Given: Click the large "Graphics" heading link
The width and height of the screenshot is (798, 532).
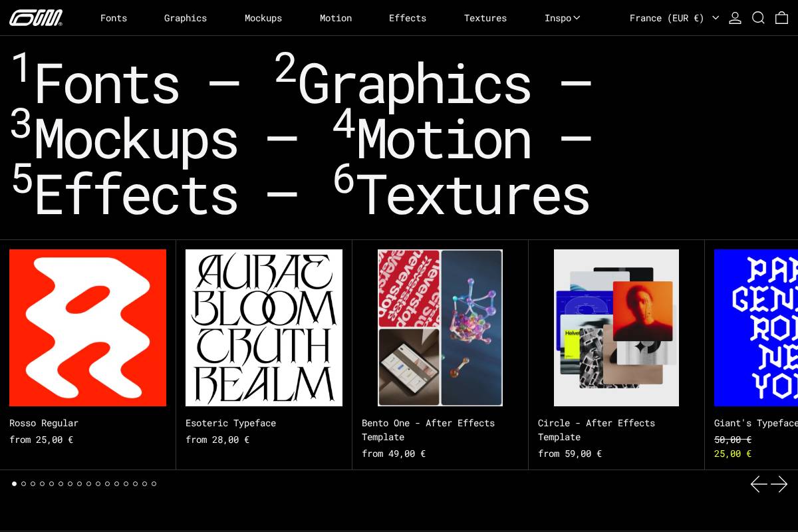Looking at the screenshot, I should point(414,86).
